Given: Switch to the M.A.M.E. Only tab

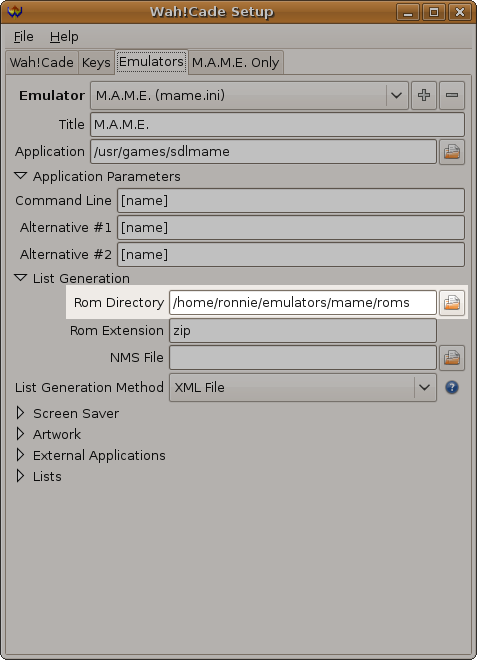Looking at the screenshot, I should tap(235, 62).
